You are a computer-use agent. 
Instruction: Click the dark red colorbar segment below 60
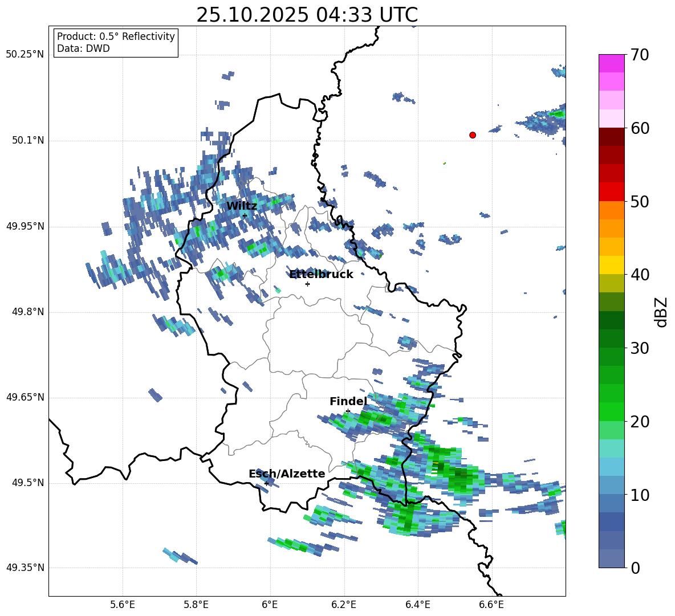[611, 137]
